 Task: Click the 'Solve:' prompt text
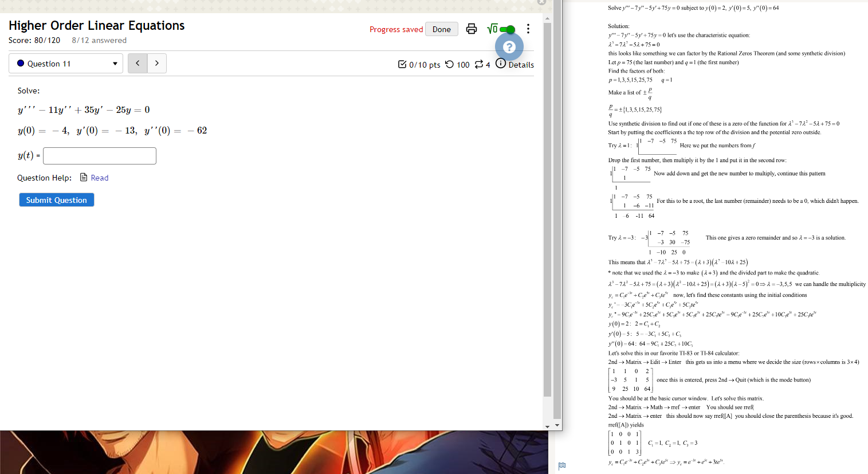29,91
